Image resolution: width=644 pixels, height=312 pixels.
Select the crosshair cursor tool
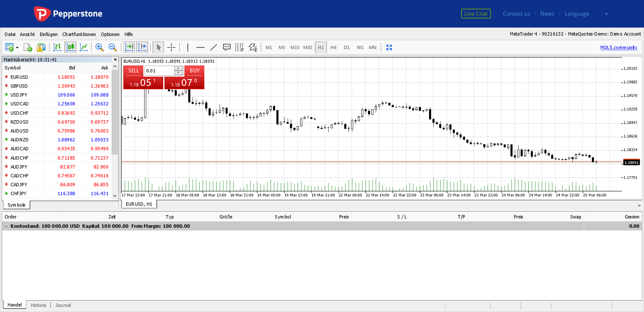pos(171,47)
